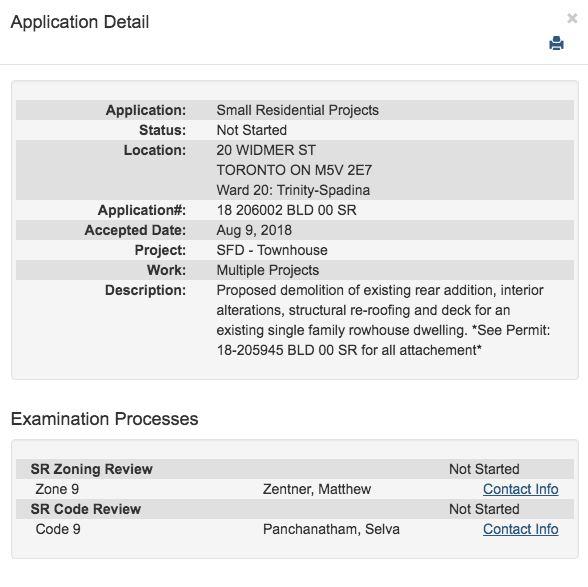Click the Accepted Date value Aug 9, 2018
The image size is (588, 587).
pyautogui.click(x=254, y=230)
